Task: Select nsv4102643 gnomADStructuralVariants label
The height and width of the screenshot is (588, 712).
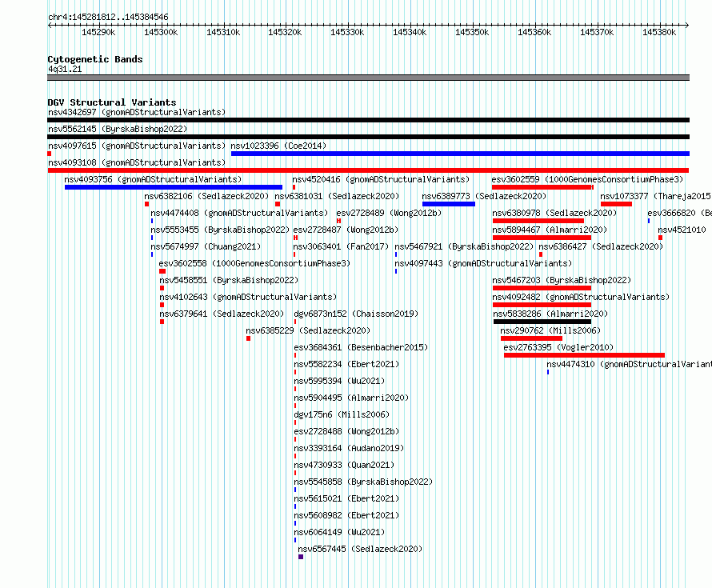Action: pos(248,297)
